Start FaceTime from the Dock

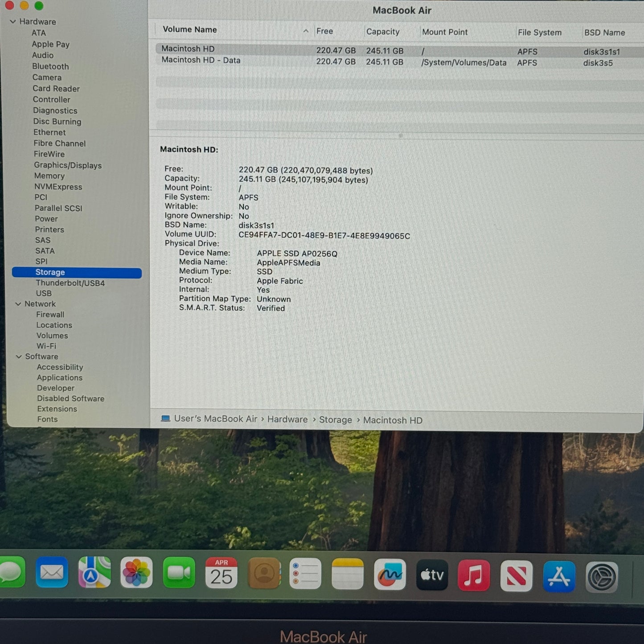pos(179,573)
